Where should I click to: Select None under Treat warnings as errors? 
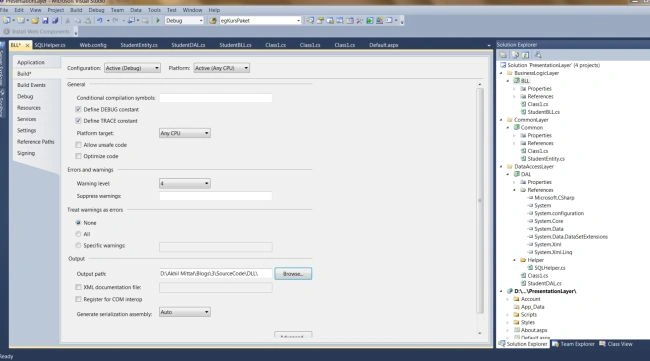click(78, 223)
